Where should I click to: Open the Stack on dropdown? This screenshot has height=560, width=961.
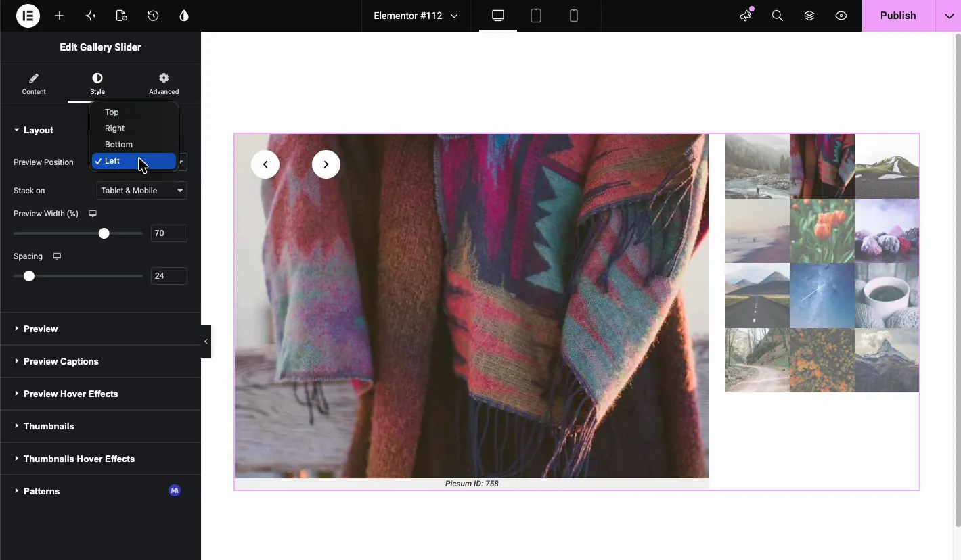pos(142,191)
